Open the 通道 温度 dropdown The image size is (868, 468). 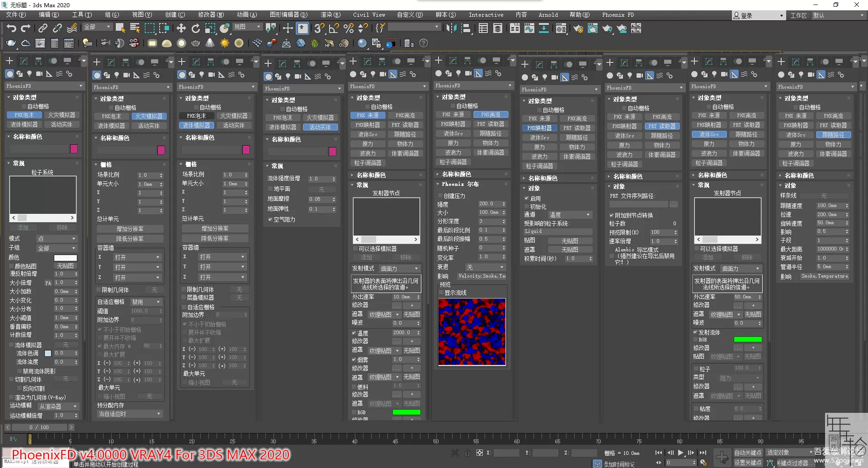[570, 215]
